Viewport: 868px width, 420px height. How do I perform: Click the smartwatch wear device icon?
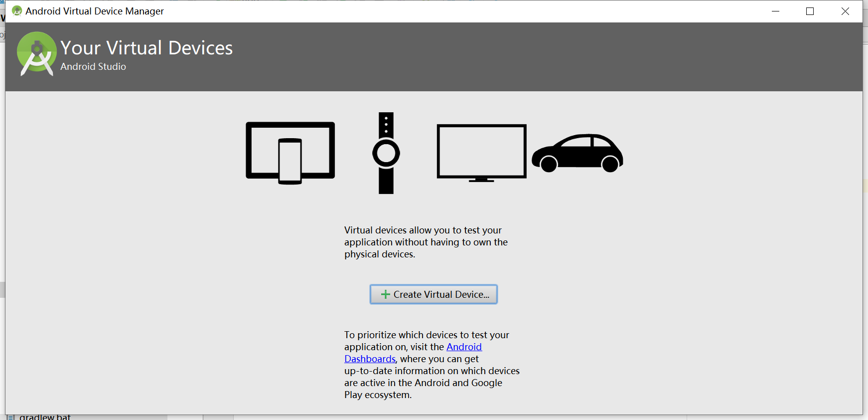point(386,153)
